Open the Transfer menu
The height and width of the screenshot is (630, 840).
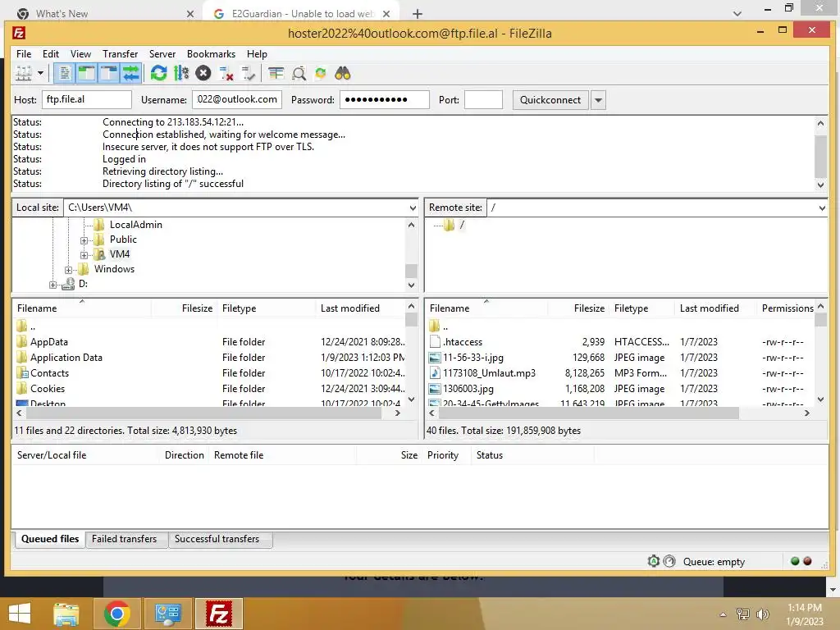click(x=120, y=54)
